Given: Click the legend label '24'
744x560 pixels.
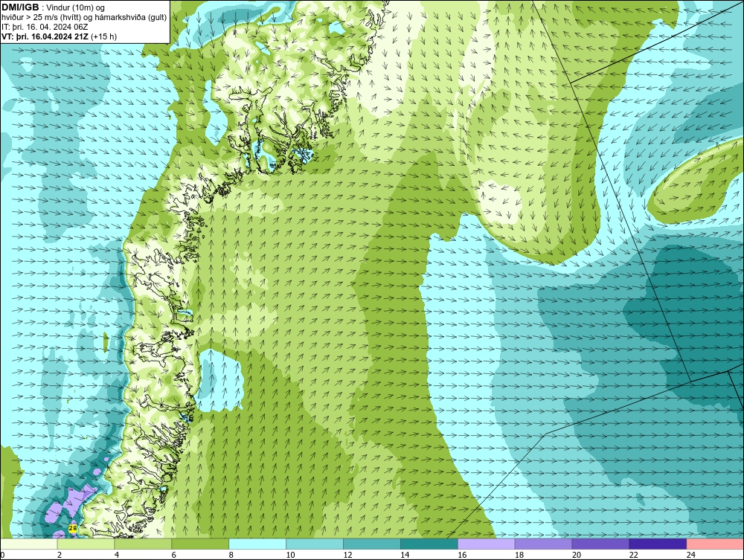Looking at the screenshot, I should pyautogui.click(x=691, y=555).
